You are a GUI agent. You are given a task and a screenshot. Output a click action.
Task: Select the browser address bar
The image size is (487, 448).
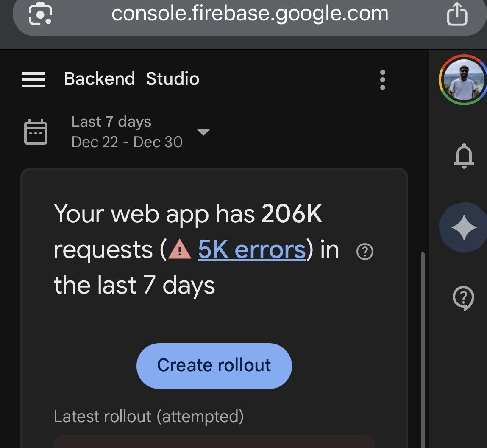click(x=250, y=14)
